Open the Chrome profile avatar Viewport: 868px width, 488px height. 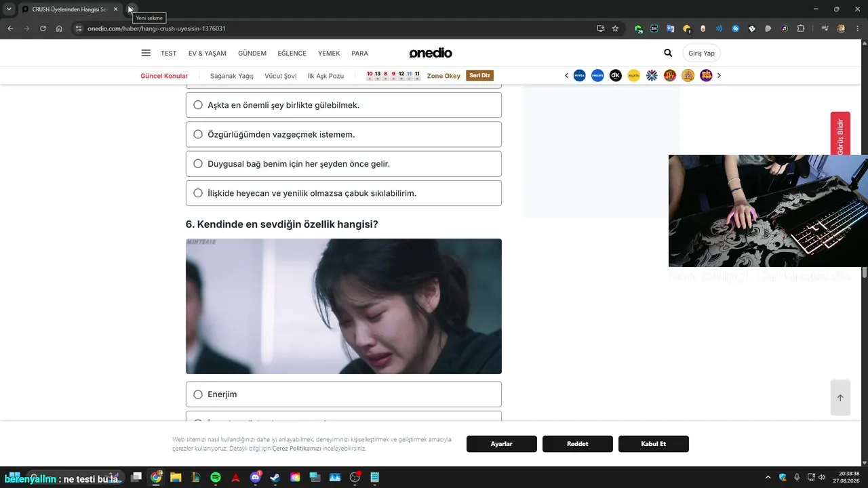click(x=842, y=28)
